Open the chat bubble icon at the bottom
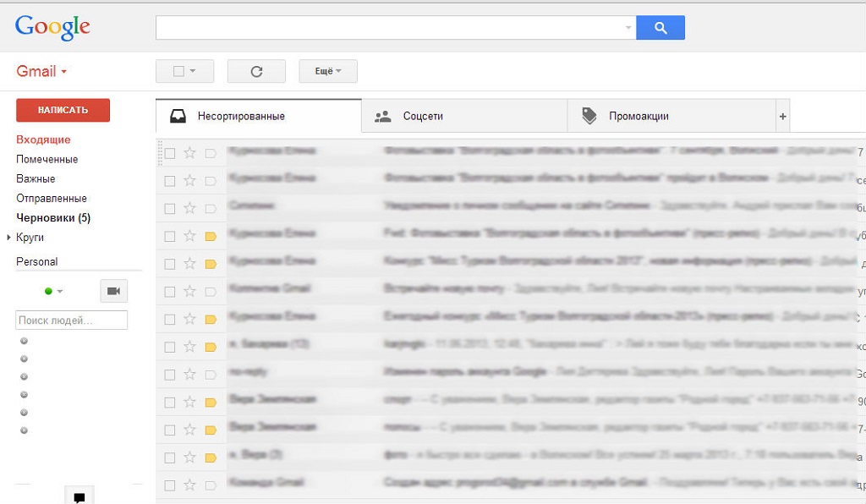 (x=79, y=497)
